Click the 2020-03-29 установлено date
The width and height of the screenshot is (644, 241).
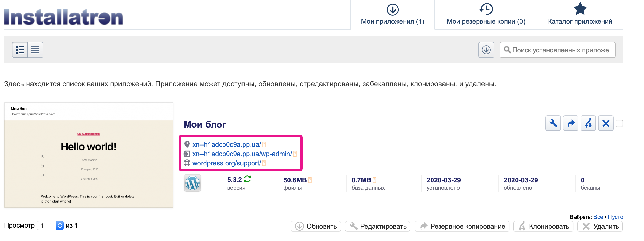[444, 180]
